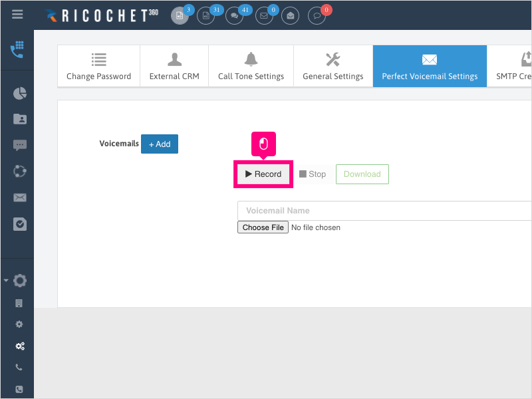Open the contacts folder icon in sidebar
This screenshot has width=532, height=399.
click(20, 119)
